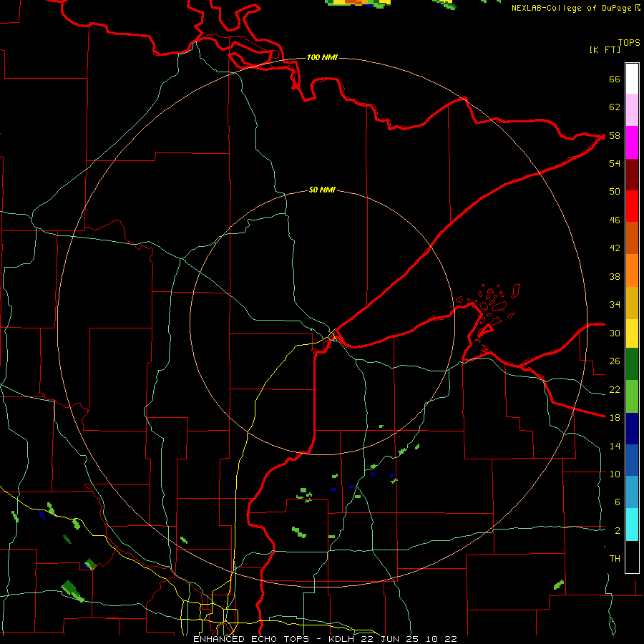Click the cyan legend swatch
Viewport: 644px width, 644px height.
[x=632, y=525]
